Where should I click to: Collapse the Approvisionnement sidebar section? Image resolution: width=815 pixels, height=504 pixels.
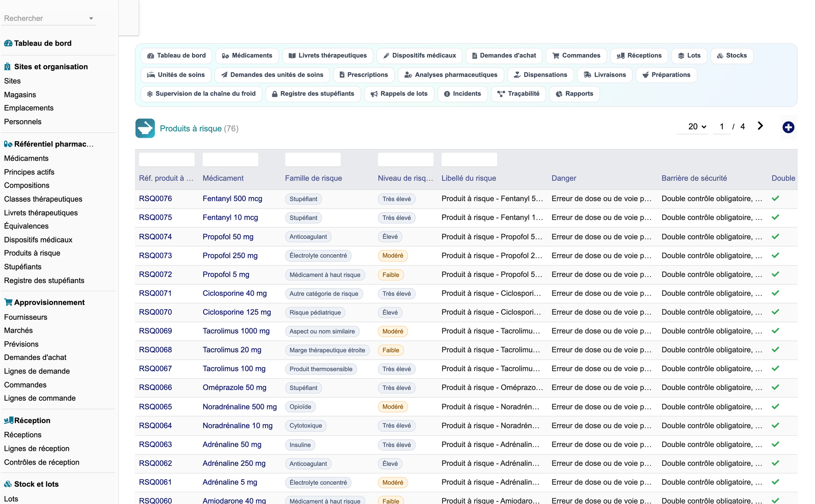49,302
